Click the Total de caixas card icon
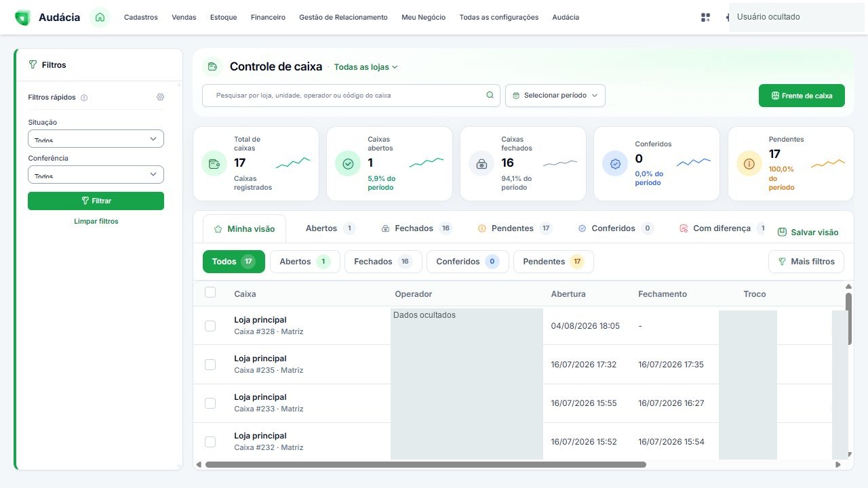868x488 pixels. point(214,163)
